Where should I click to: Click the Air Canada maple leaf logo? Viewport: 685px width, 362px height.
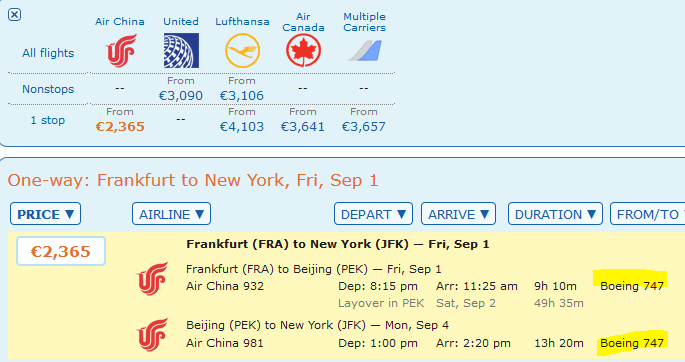[x=303, y=51]
